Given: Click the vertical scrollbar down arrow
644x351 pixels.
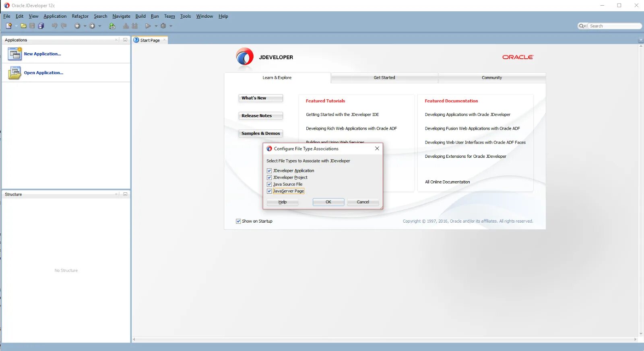Looking at the screenshot, I should coord(641,334).
